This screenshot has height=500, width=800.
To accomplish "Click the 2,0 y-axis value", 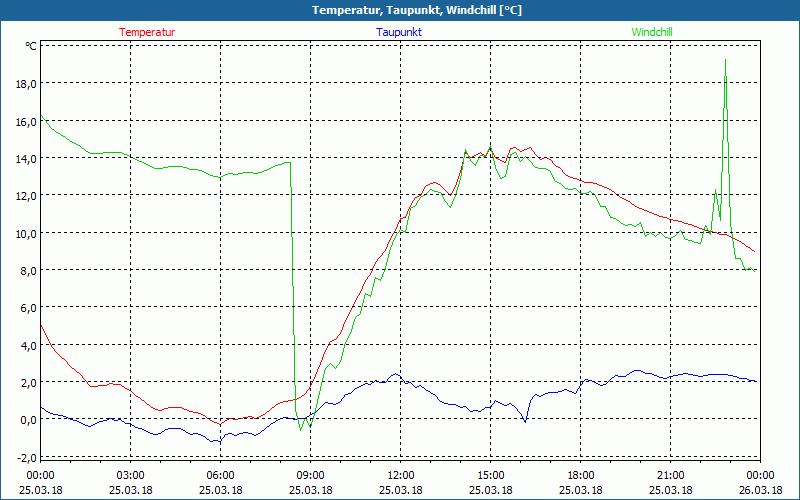I will point(28,383).
